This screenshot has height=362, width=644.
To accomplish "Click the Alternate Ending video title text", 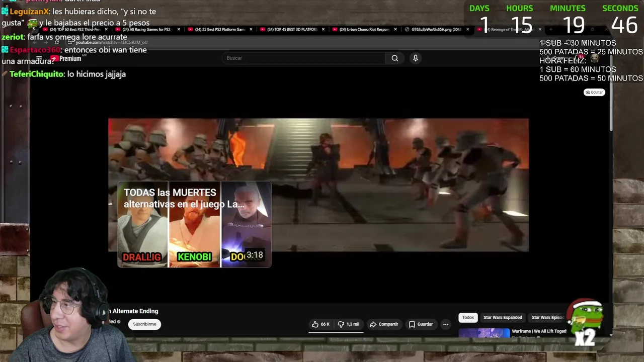I will point(132,311).
